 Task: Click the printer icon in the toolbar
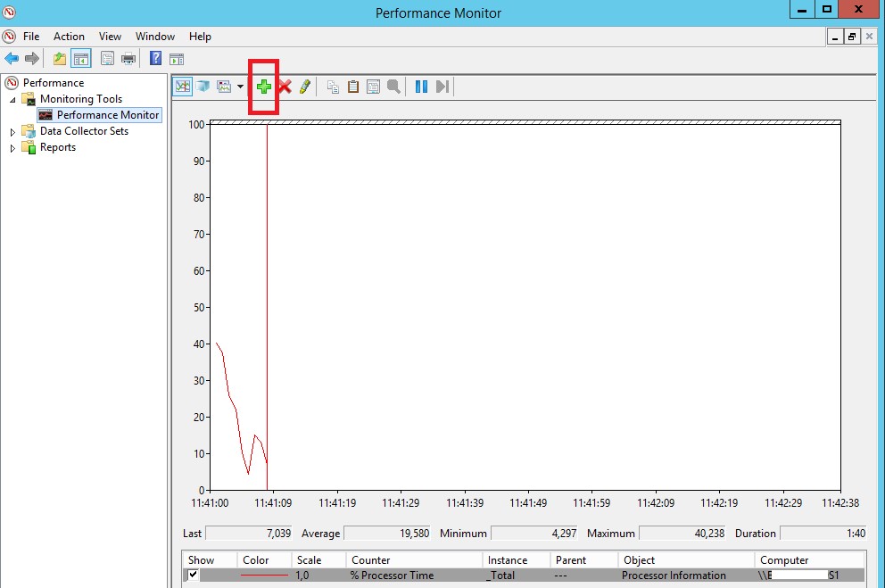(x=128, y=58)
